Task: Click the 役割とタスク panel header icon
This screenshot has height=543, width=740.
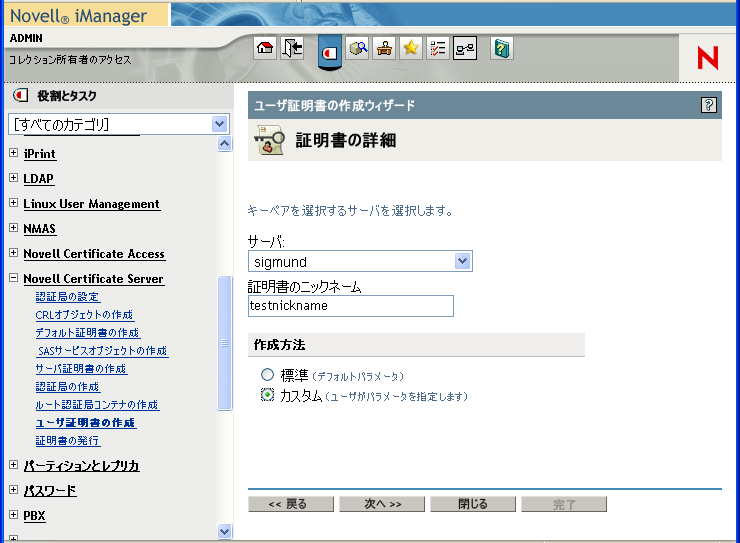Action: point(21,95)
